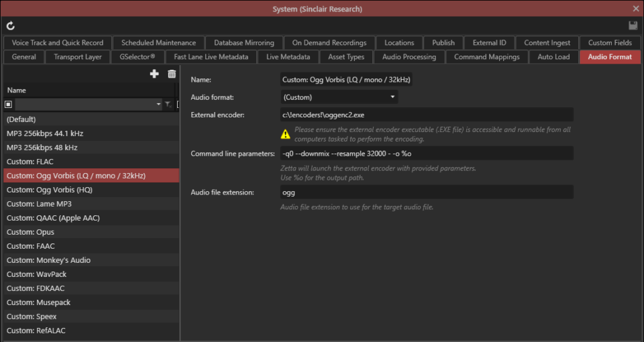Viewport: 644px width, 342px height.
Task: Select Custom: Opus row
Action: tap(91, 232)
